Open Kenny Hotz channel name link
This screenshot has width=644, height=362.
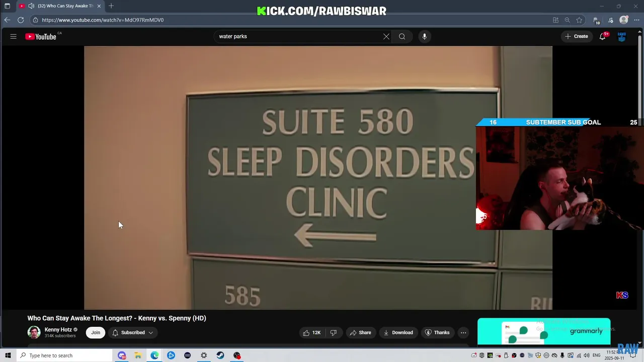[58, 330]
